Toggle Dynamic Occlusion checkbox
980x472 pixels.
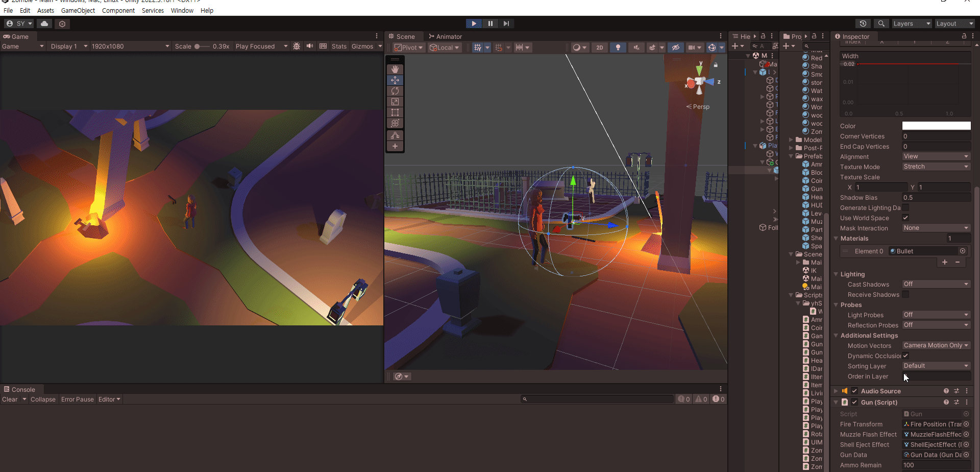coord(905,356)
